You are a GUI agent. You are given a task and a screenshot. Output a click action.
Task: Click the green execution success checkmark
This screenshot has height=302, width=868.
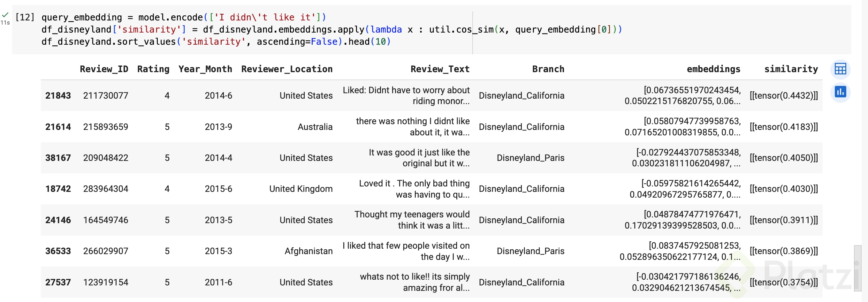(5, 15)
